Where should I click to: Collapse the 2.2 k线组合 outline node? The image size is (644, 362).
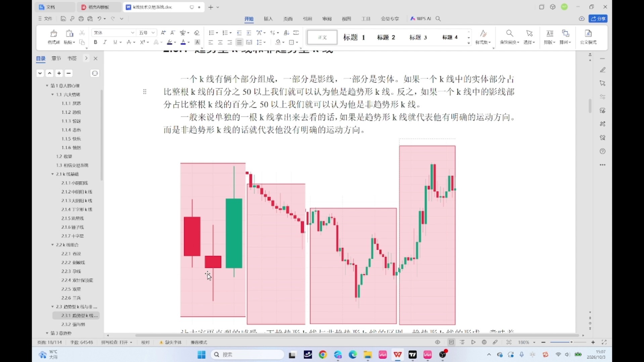pyautogui.click(x=52, y=245)
